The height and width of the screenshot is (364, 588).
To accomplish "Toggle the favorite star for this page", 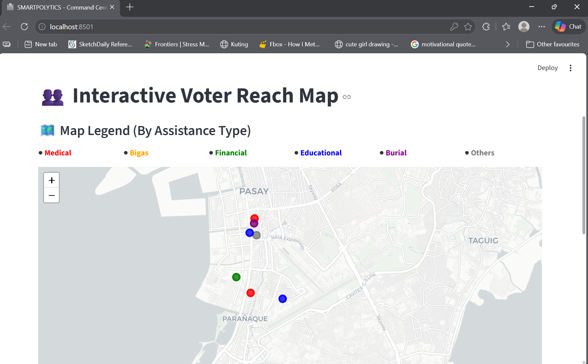I will (468, 27).
